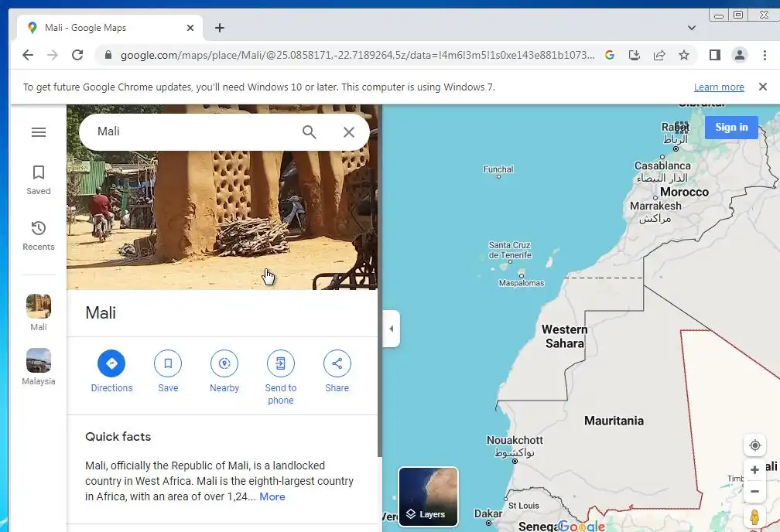Open the tab search dropdown arrow
780x532 pixels.
coord(692,28)
